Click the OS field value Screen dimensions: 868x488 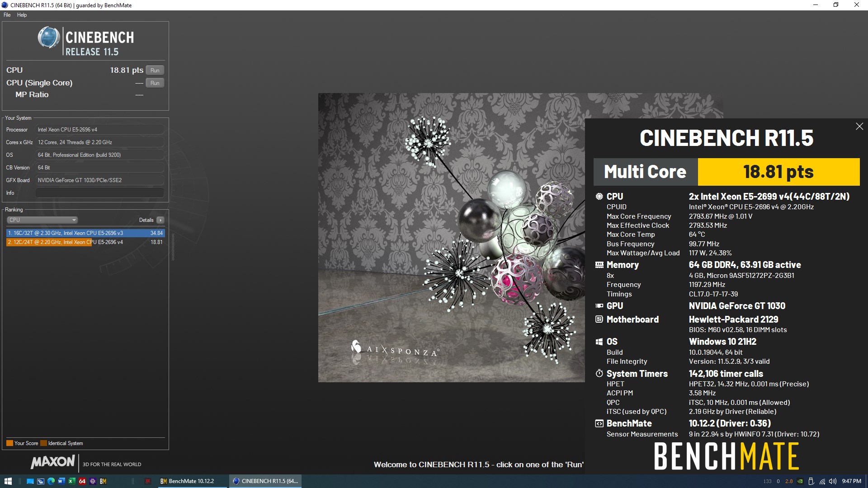[100, 155]
